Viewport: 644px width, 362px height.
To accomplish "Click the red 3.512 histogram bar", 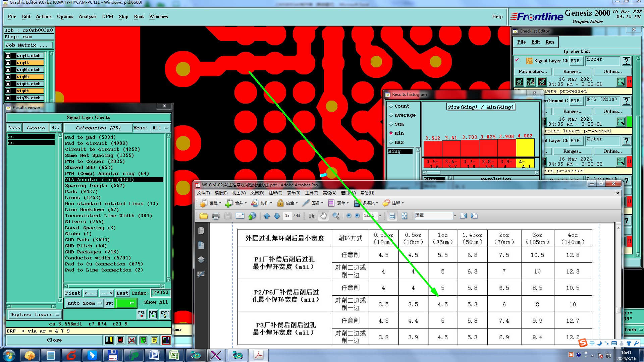I will [433, 149].
